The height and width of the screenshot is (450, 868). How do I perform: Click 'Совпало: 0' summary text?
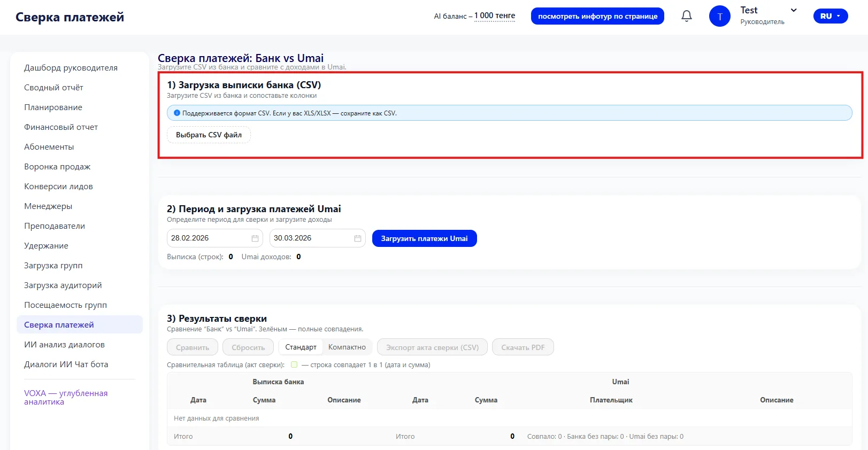tap(544, 436)
